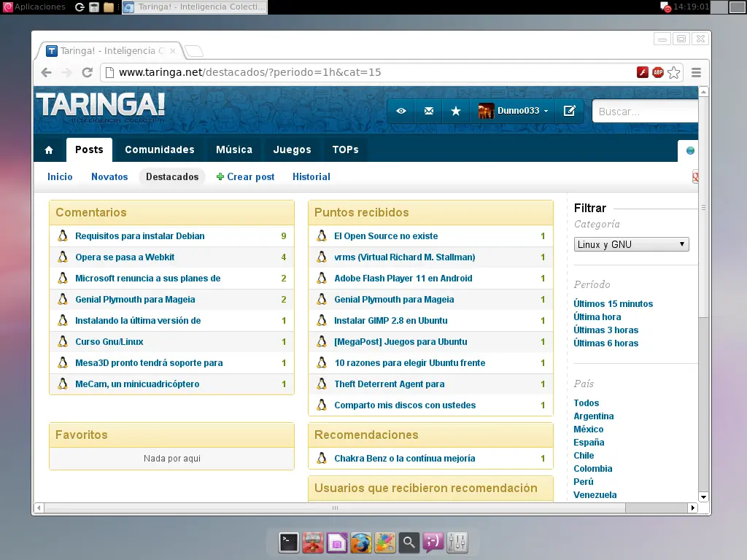
Task: Open post Adobe Flash Player 11 en Android
Action: point(403,279)
